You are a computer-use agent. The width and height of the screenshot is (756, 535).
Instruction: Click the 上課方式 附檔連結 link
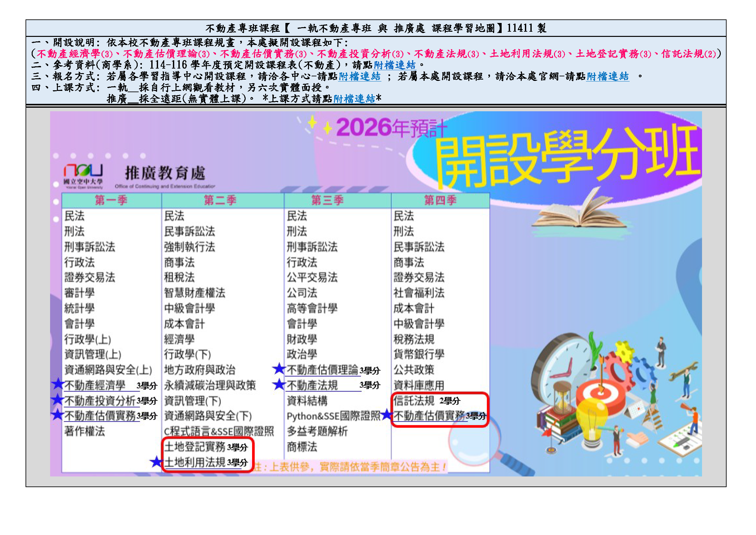pyautogui.click(x=355, y=99)
